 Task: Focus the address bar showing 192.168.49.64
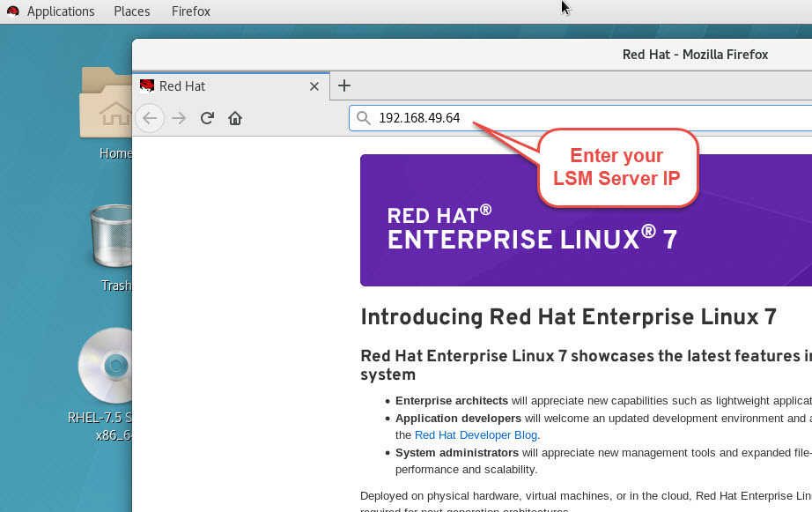[572, 118]
